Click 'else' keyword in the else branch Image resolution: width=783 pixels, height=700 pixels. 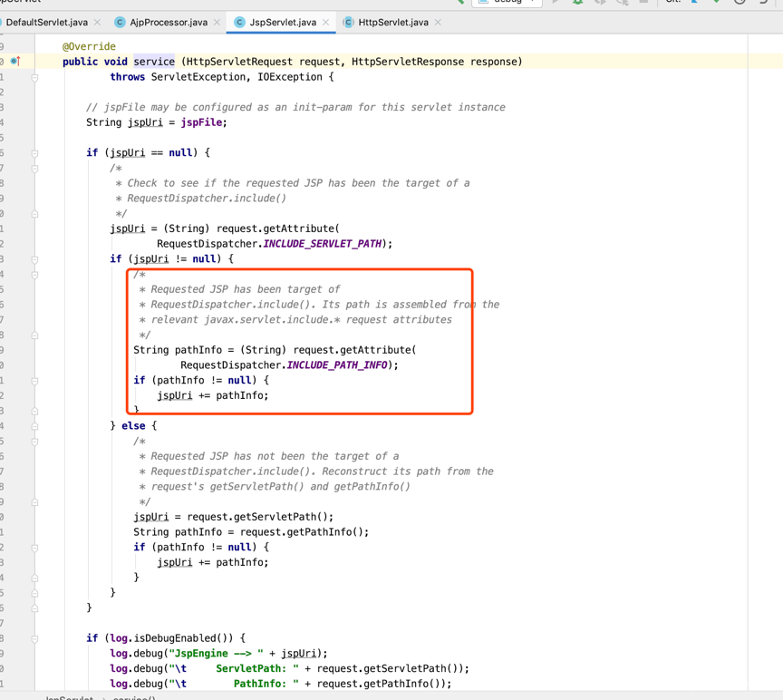(x=133, y=425)
